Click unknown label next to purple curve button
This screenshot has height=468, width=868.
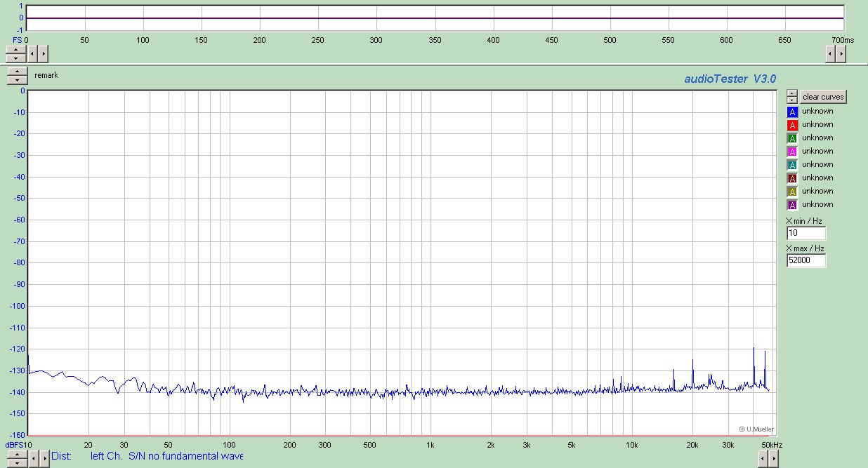[x=817, y=204]
